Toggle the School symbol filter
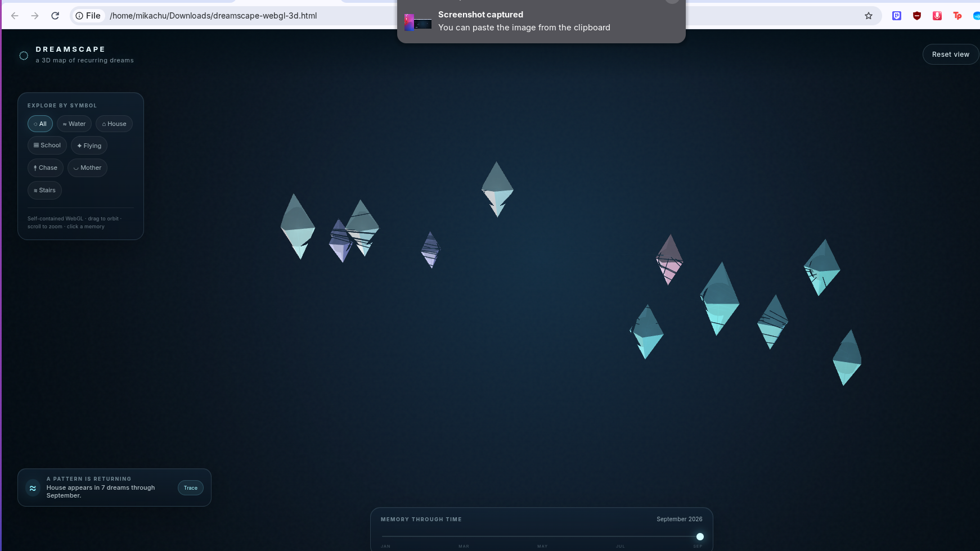Screen dimensions: 980x551 pyautogui.click(x=47, y=145)
